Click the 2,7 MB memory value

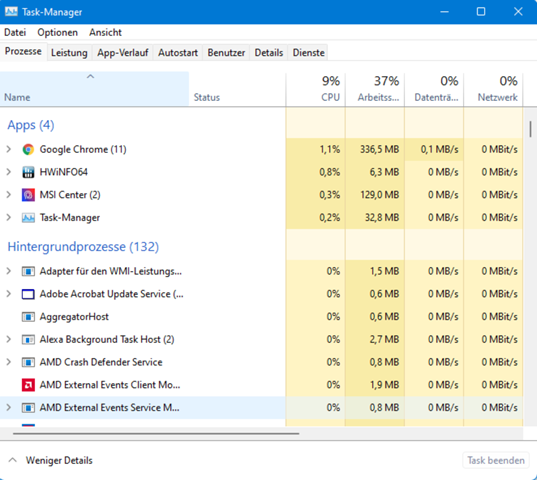pos(384,340)
